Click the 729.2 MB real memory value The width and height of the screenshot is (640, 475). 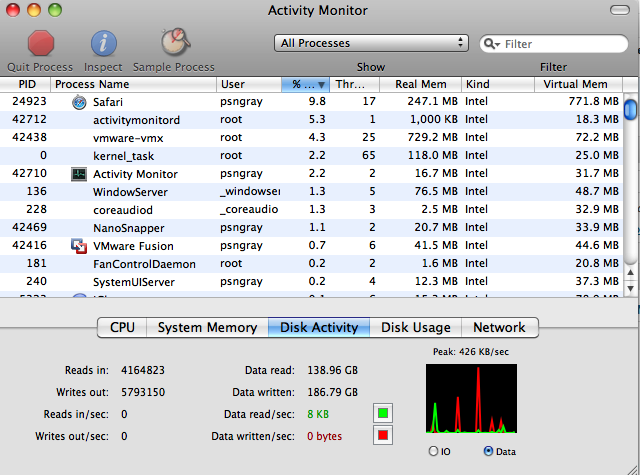pos(433,138)
